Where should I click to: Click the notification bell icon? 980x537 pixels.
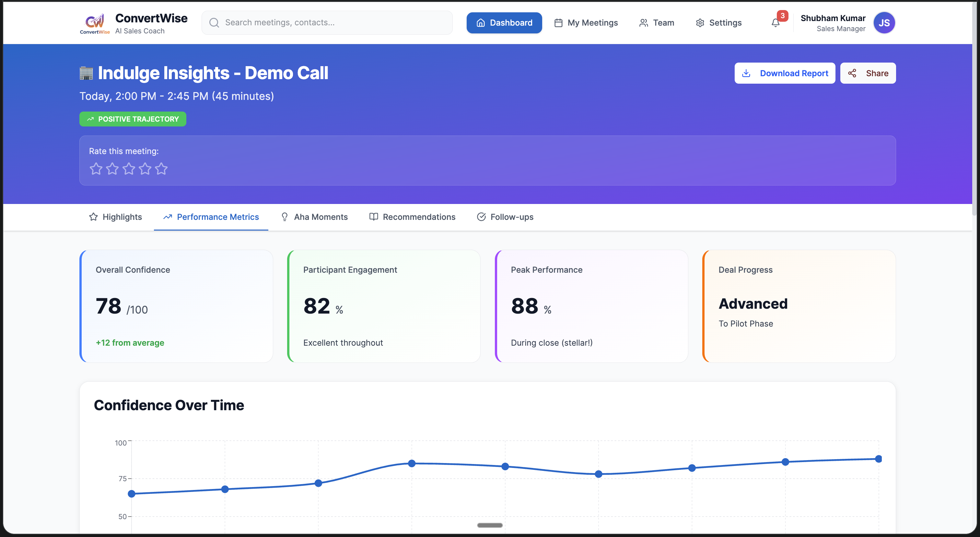coord(775,23)
